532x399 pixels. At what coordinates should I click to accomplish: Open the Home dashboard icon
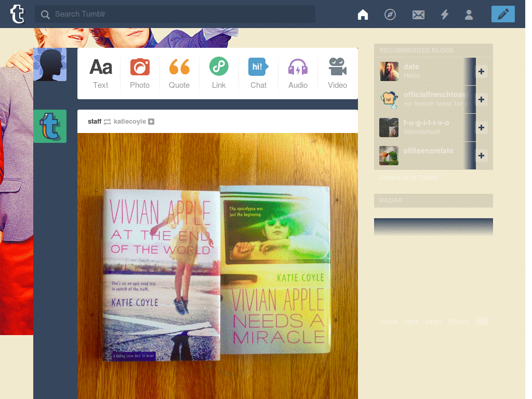pos(363,14)
